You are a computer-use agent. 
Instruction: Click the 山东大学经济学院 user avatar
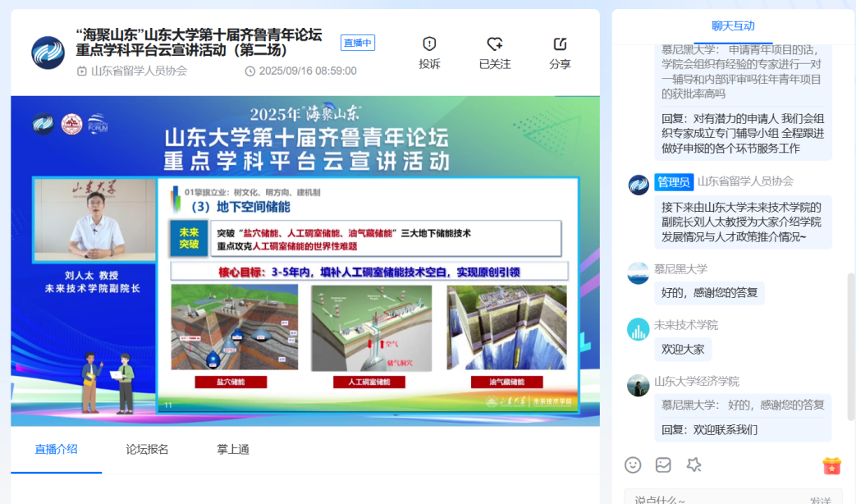point(639,386)
